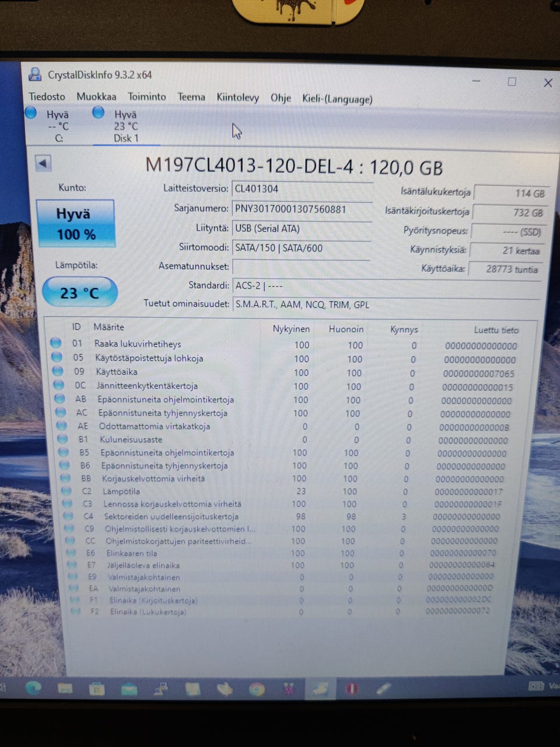Click the Käyttöaika value 28773 tuntia
Screen dimensions: 560x747
point(505,269)
